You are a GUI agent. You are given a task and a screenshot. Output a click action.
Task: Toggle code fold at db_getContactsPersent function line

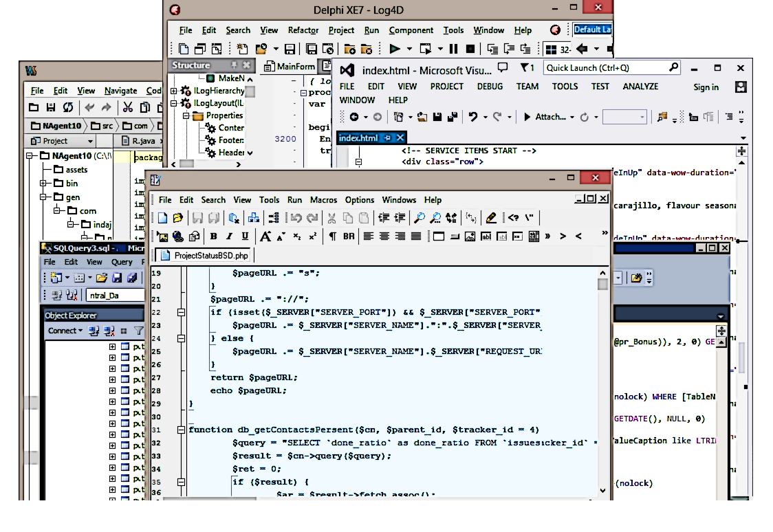[x=182, y=430]
